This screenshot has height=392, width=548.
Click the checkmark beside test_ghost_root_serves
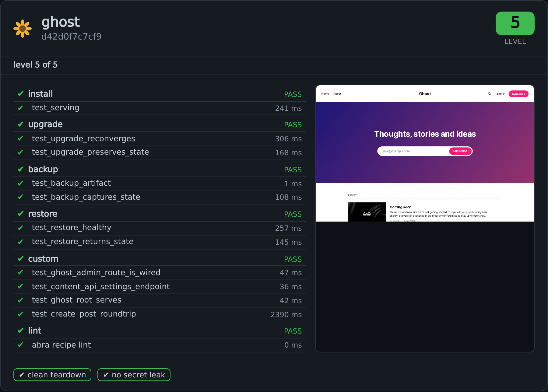pos(21,300)
